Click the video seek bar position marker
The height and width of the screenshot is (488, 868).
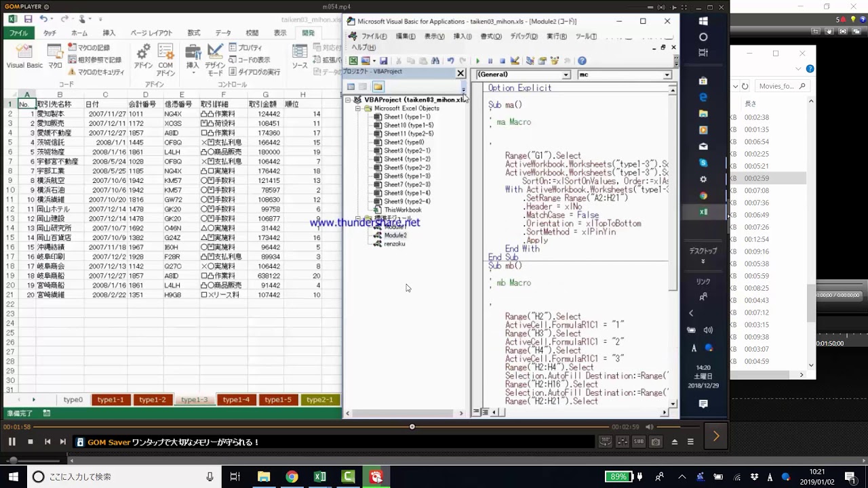click(x=412, y=427)
